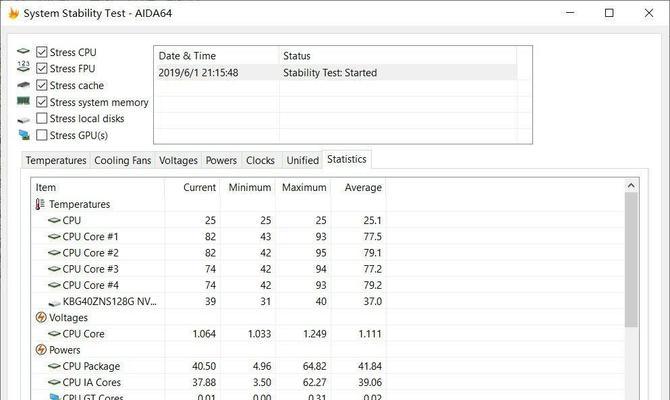Click the Stability Test: Started status text
The height and width of the screenshot is (400, 670).
(x=330, y=73)
